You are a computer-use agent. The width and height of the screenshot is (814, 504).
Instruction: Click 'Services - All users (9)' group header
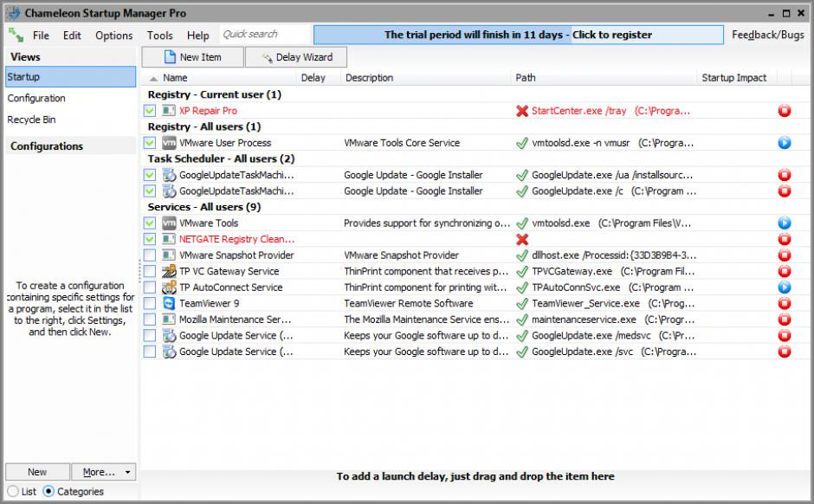point(204,207)
